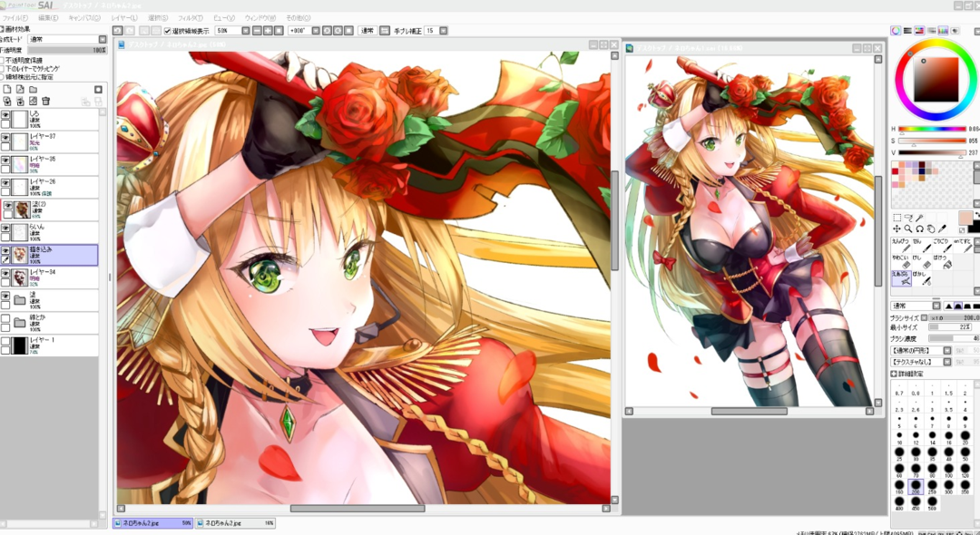Select the eyedropper color picker tool
This screenshot has width=980, height=535.
point(941,229)
